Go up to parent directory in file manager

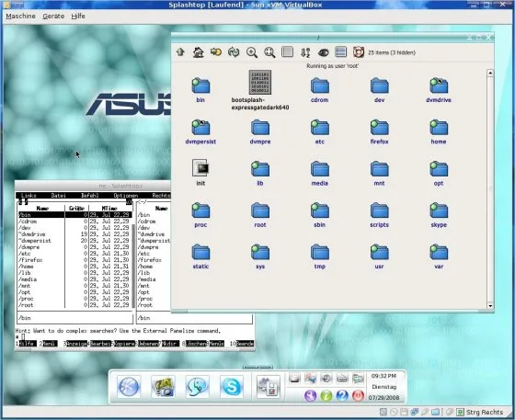[180, 51]
